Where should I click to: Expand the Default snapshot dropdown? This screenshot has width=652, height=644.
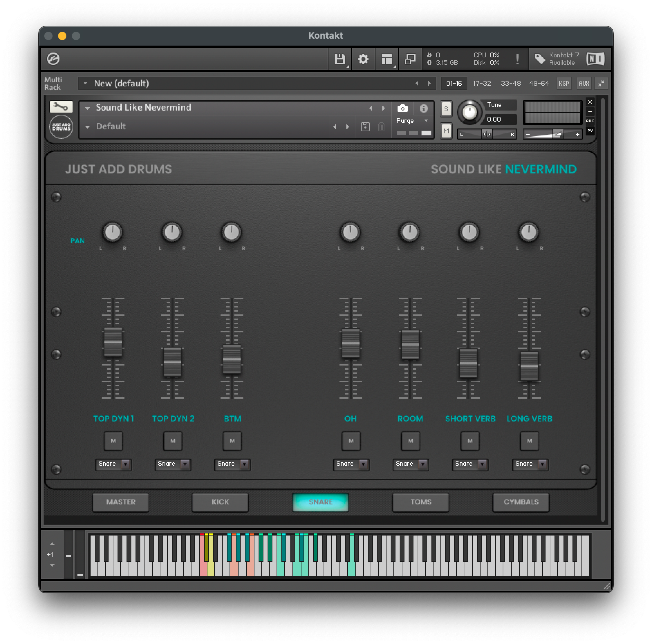click(87, 127)
